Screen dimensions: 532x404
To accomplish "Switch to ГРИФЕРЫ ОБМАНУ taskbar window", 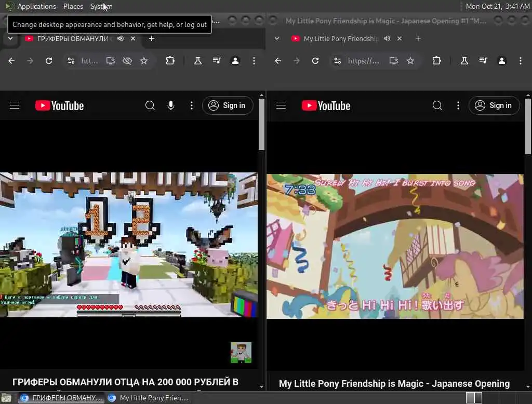I will pos(61,398).
